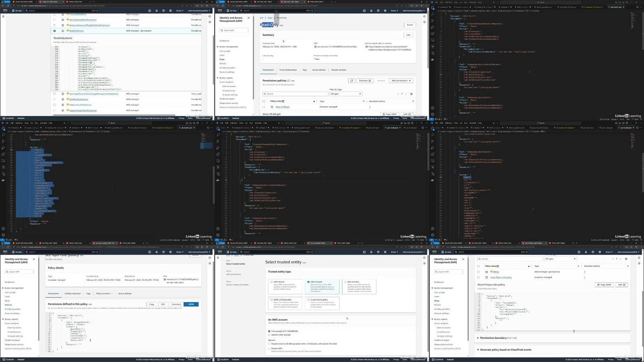Image resolution: width=644 pixels, height=362 pixels.
Task: Click Simulate button on Read-Only role page
Action: (x=365, y=81)
